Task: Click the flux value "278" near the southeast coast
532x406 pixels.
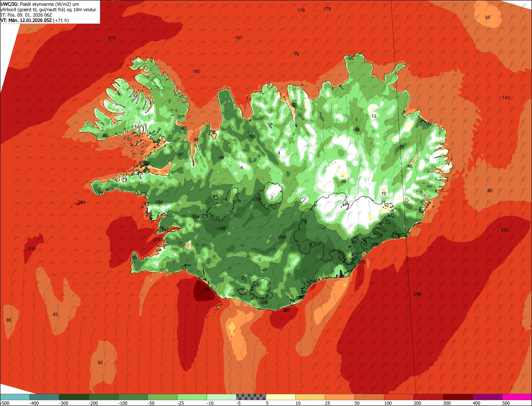Action: 362,262
